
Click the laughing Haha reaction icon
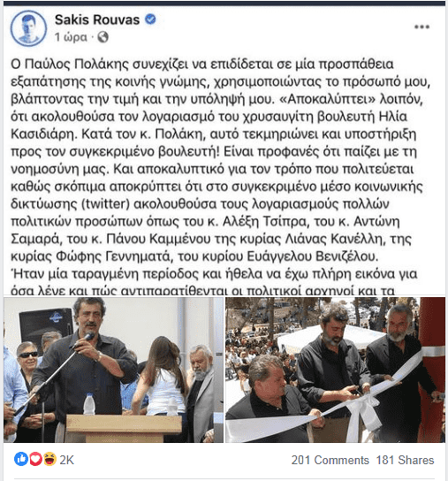49,459
